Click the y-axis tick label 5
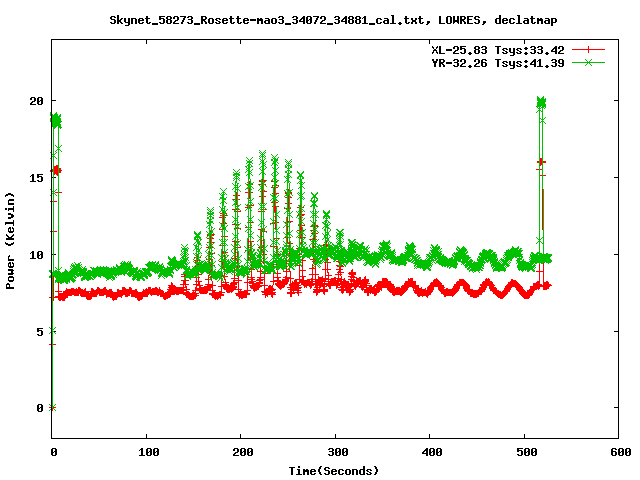640x480 pixels. 40,332
